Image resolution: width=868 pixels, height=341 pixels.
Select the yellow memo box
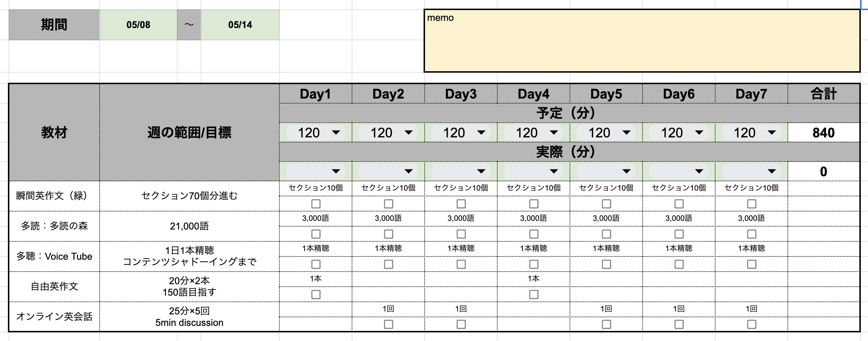[642, 41]
